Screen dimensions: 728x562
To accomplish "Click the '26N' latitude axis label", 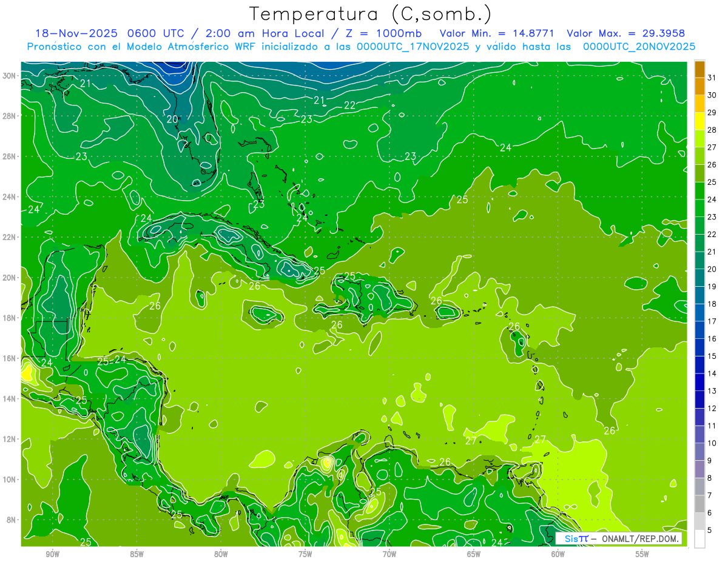I will pyautogui.click(x=10, y=156).
